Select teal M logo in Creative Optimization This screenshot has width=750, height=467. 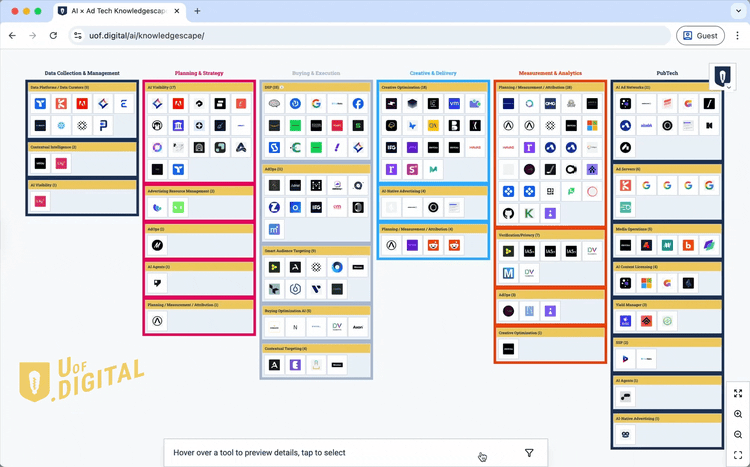(x=433, y=169)
